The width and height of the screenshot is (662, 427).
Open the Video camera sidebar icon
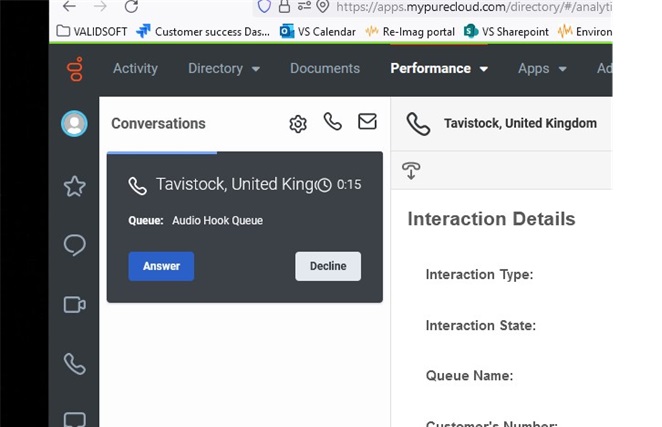[74, 305]
